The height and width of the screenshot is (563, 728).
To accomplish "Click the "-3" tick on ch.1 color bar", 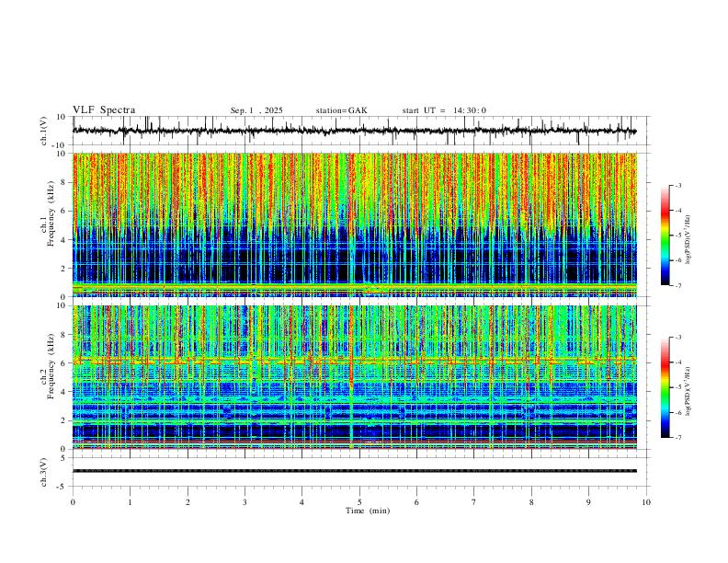I will [x=678, y=185].
